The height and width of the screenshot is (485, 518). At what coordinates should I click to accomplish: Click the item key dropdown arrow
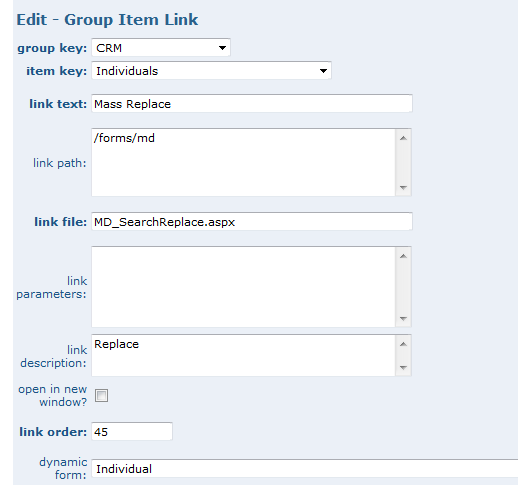coord(323,71)
